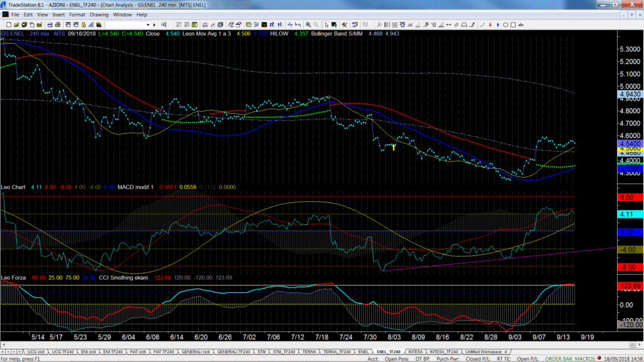
Task: Click the 4.9430 price label on axis
Action: (x=630, y=94)
